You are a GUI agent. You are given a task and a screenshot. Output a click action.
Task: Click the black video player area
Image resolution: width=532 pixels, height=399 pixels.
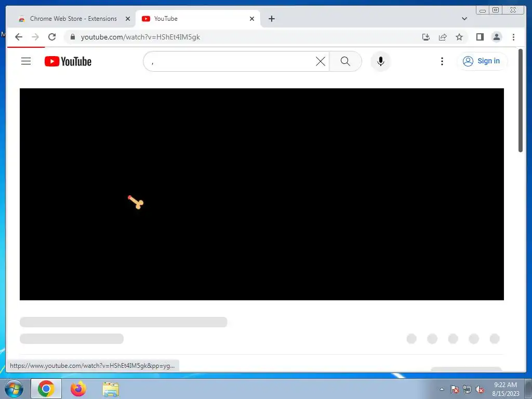[262, 194]
